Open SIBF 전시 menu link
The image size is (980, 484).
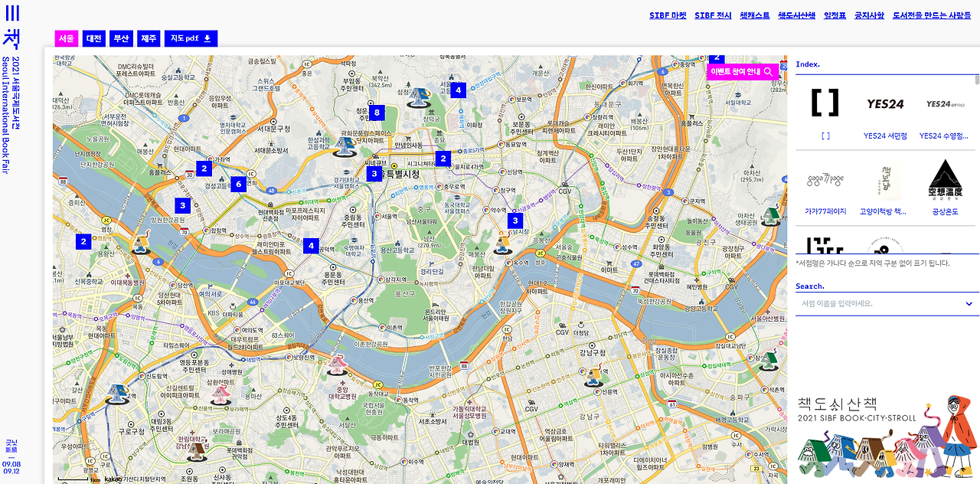coord(713,15)
